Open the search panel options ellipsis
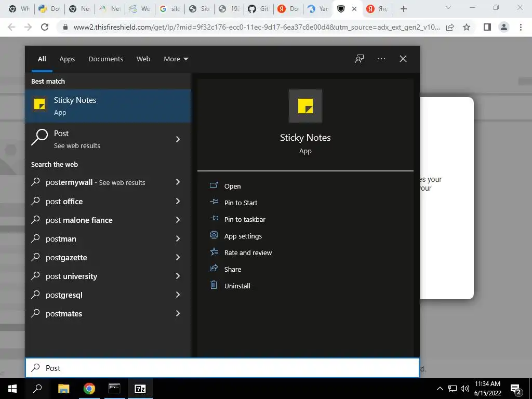The width and height of the screenshot is (532, 399). tap(381, 59)
